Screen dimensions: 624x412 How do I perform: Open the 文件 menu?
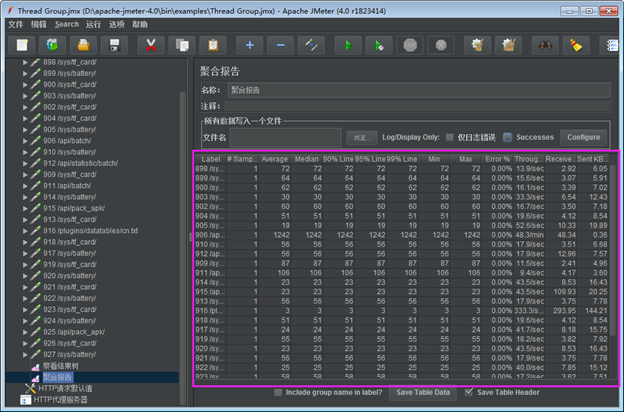point(16,24)
